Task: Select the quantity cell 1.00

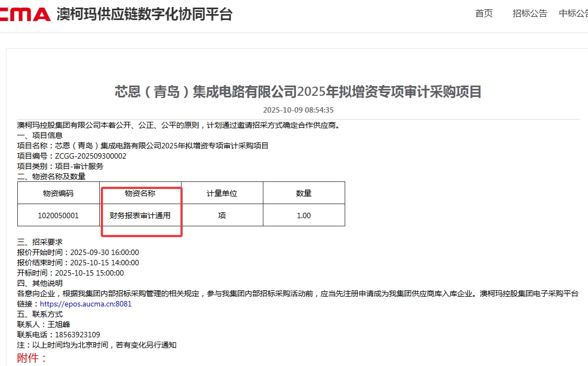Action: click(x=303, y=215)
